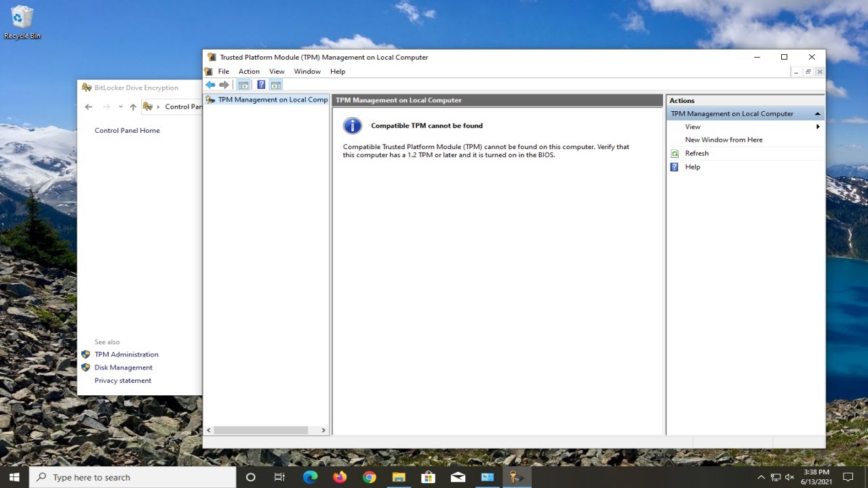Click the gray forward arrow in toolbar
Screen dimensions: 868x488
(224, 85)
